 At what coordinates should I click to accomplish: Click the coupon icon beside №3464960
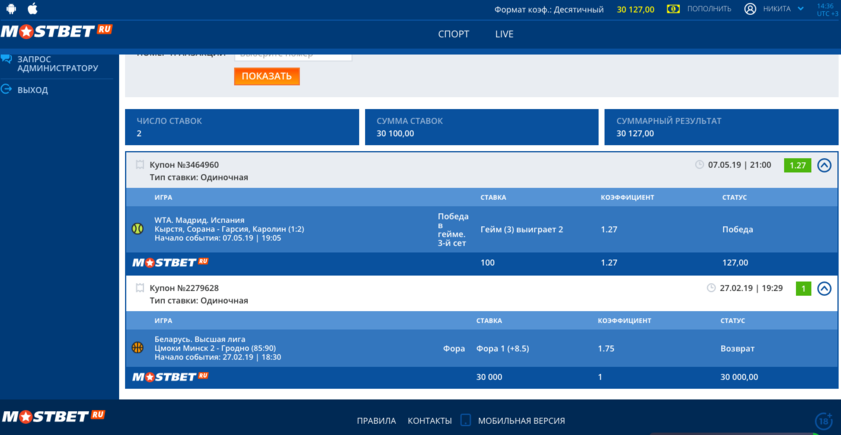[140, 165]
